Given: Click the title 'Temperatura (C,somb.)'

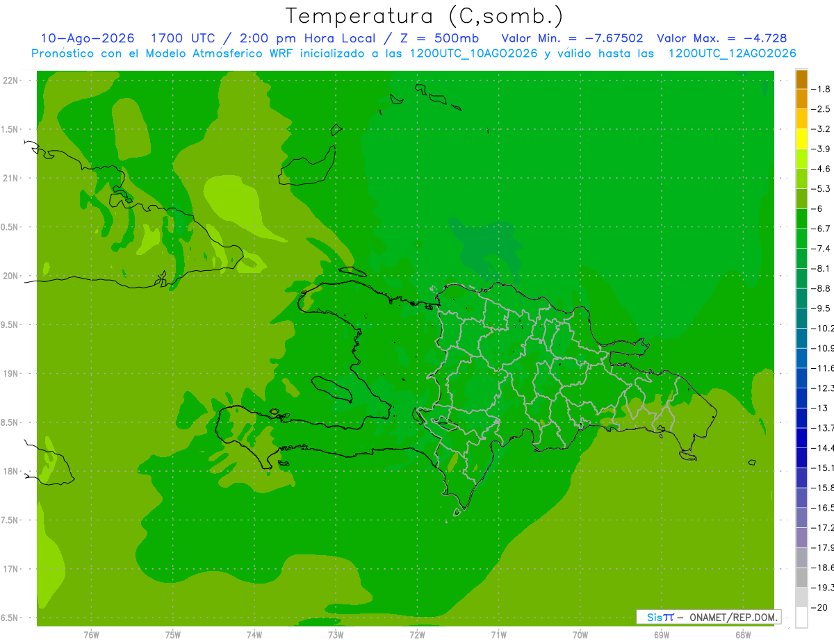Looking at the screenshot, I should pos(424,16).
